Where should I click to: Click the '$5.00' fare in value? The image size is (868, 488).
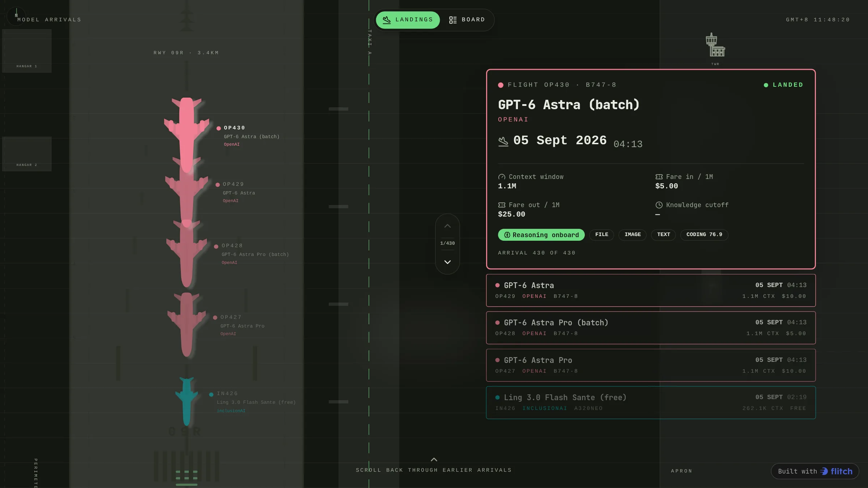[x=667, y=186]
